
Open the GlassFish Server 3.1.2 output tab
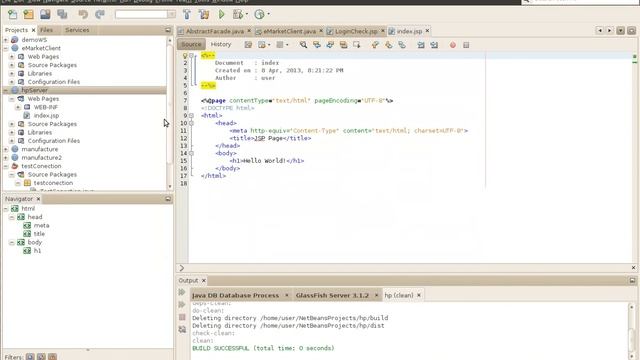tap(332, 295)
